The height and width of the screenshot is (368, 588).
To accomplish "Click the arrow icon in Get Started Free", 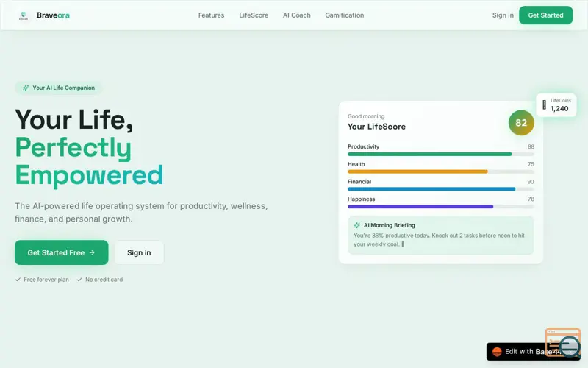I will click(92, 252).
